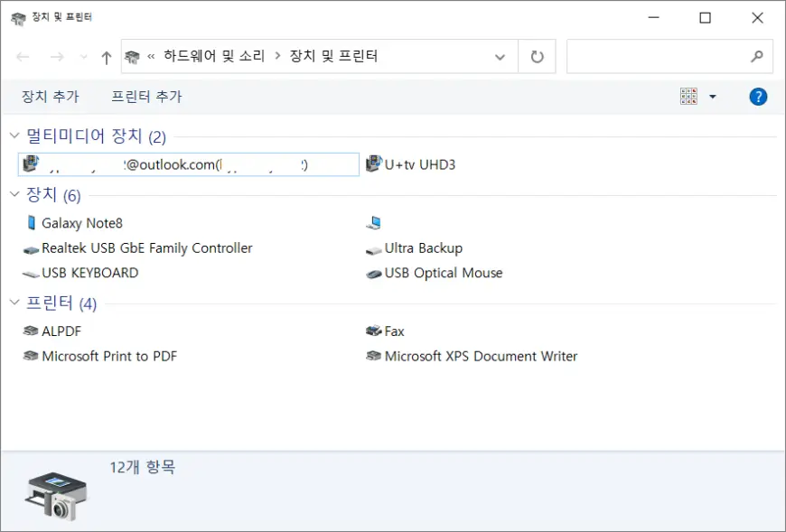Collapse the 멀티미디어 장치 group
Viewport: 786px width, 532px height.
coord(14,136)
